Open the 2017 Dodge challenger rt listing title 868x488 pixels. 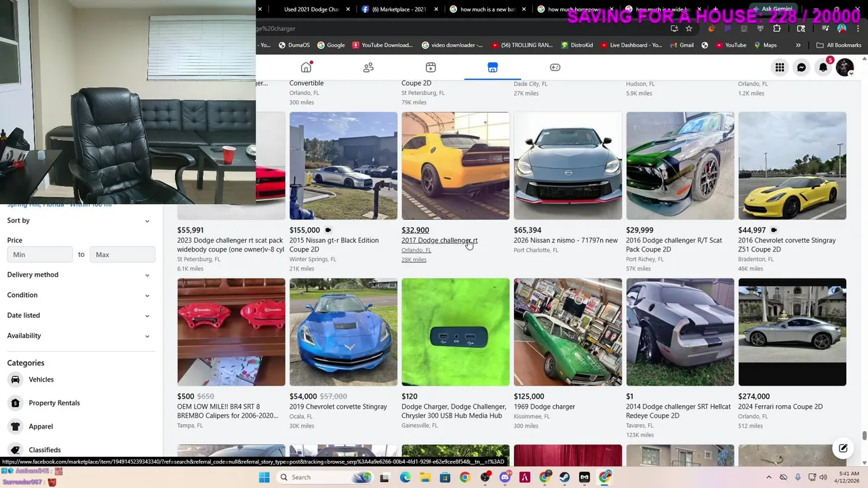tap(439, 241)
